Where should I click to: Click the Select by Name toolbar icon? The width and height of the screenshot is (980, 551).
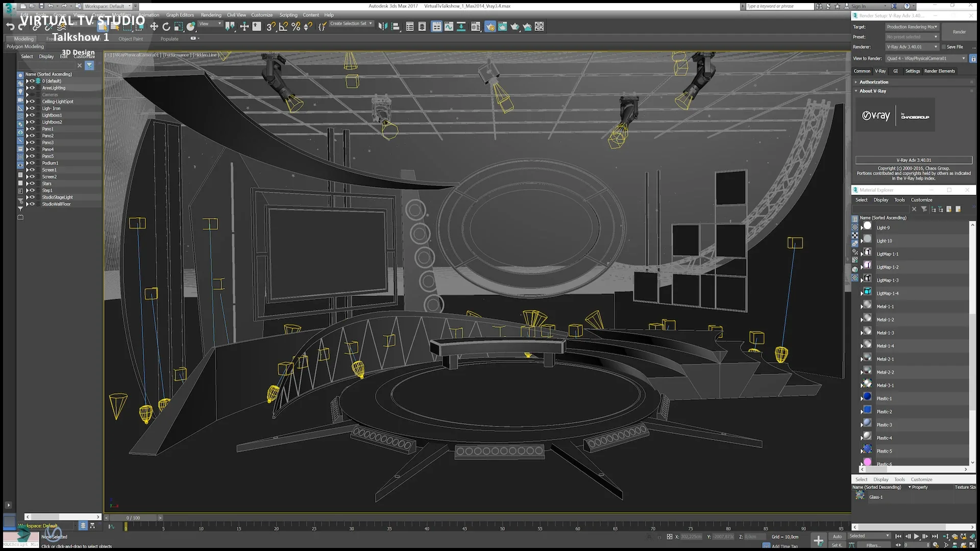(x=115, y=27)
